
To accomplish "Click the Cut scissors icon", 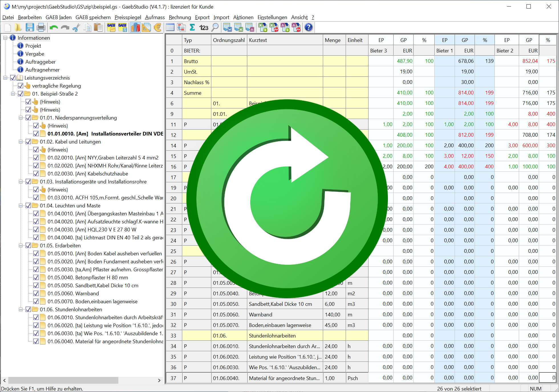I will [x=76, y=28].
